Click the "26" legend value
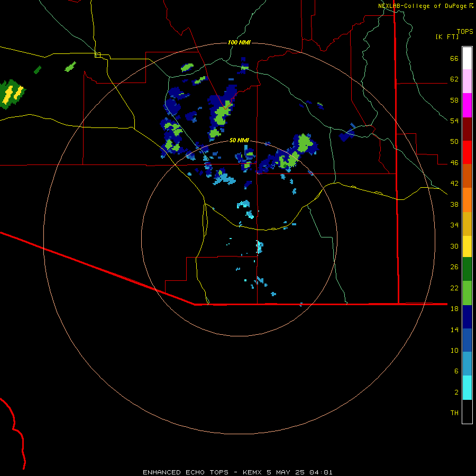The height and width of the screenshot is (476, 476). point(454,267)
